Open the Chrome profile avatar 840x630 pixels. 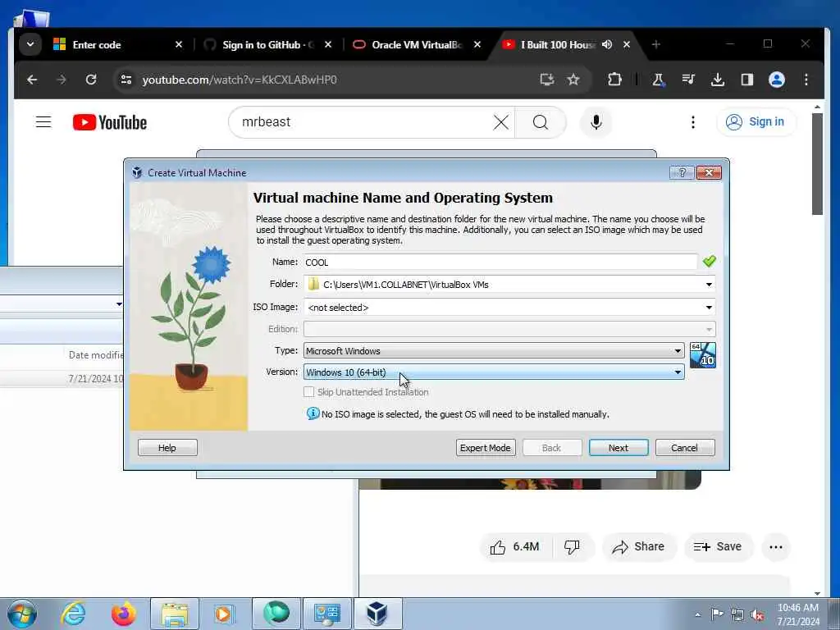[x=777, y=80]
